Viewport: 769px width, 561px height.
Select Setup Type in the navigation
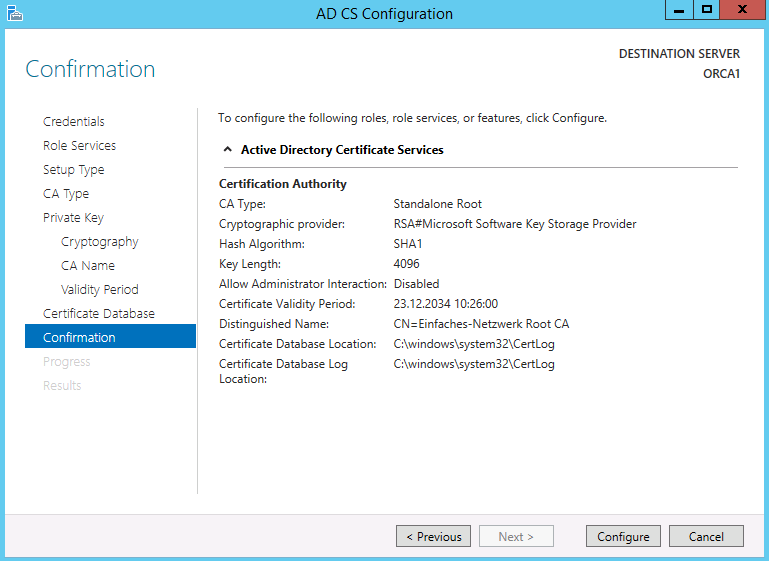point(73,169)
